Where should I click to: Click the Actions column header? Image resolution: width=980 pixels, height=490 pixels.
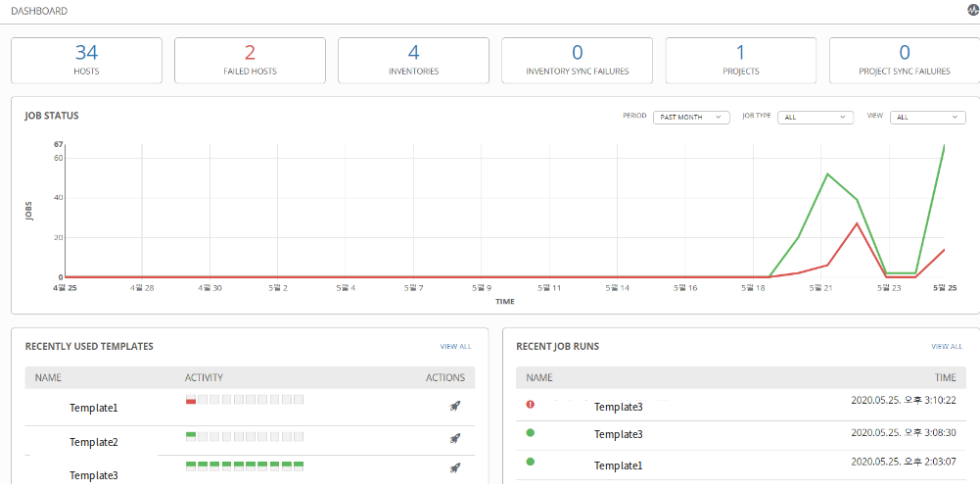click(445, 377)
